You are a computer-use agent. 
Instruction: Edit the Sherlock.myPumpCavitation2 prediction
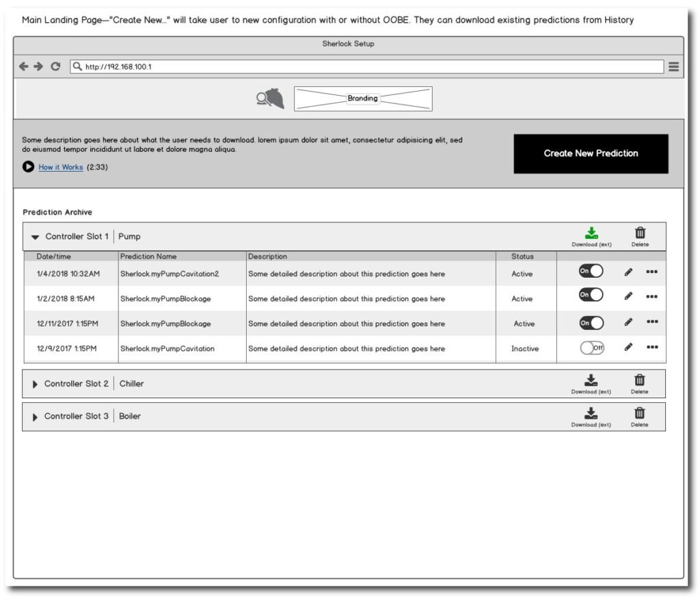coord(628,272)
